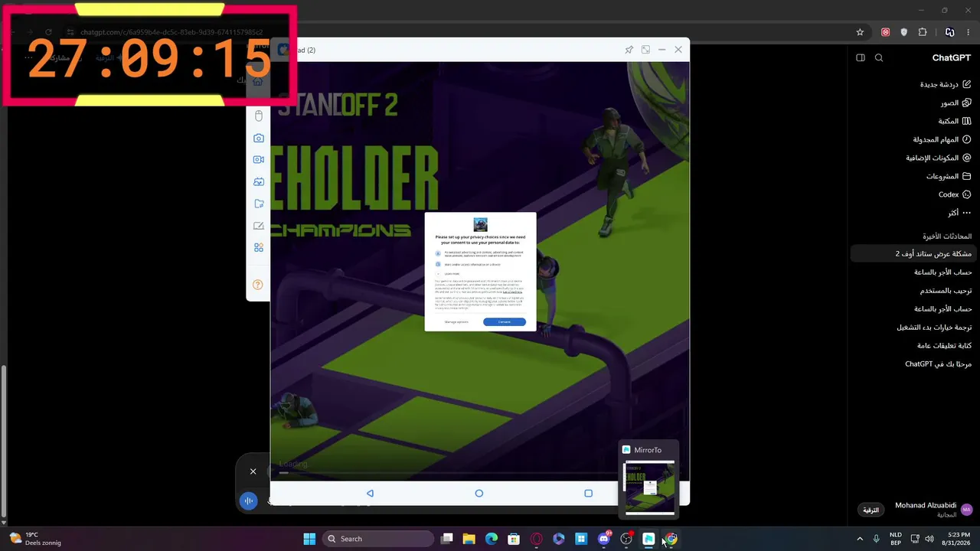
Task: Take a screenshot with MirrorTo camera icon
Action: 259,138
